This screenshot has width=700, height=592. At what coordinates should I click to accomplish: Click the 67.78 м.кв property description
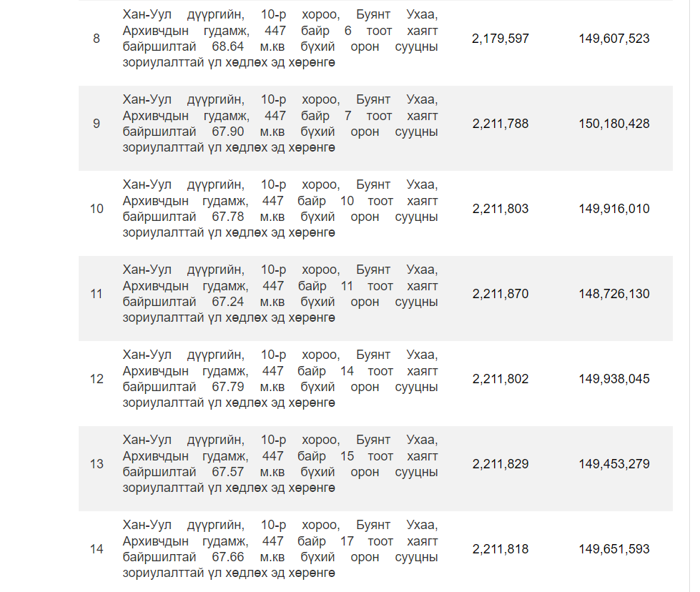pos(280,209)
